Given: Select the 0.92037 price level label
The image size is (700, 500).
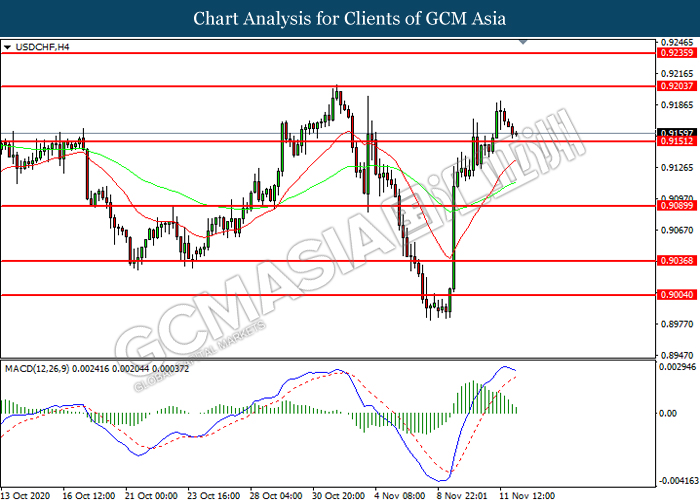Looking at the screenshot, I should [677, 86].
